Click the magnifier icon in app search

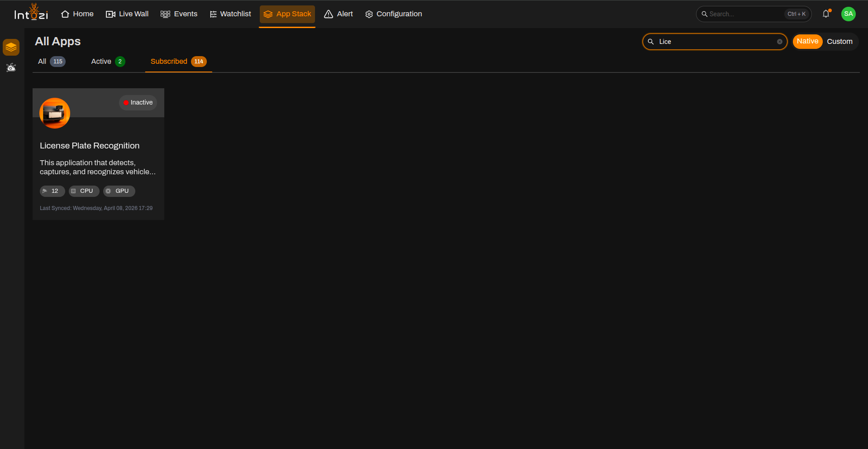651,42
